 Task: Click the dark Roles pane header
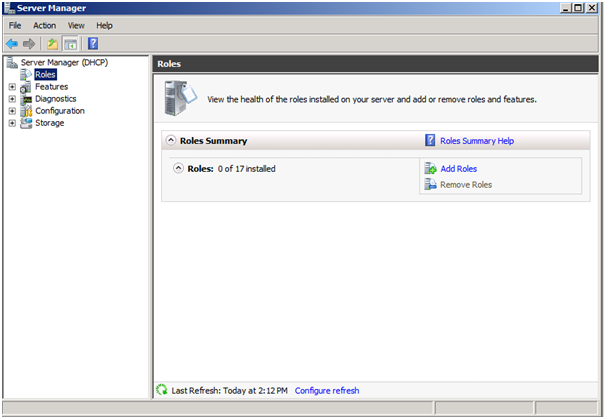[376, 64]
